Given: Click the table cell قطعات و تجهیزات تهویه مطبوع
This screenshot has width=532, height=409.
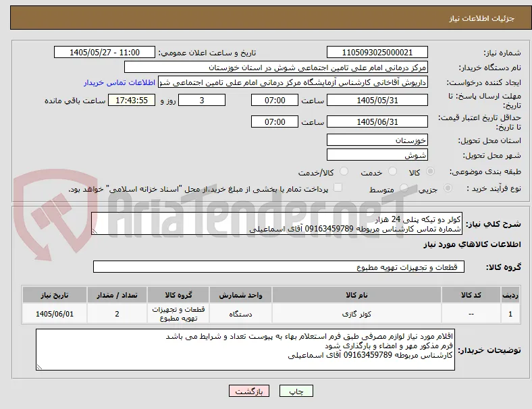Looking at the screenshot, I should point(178,314).
